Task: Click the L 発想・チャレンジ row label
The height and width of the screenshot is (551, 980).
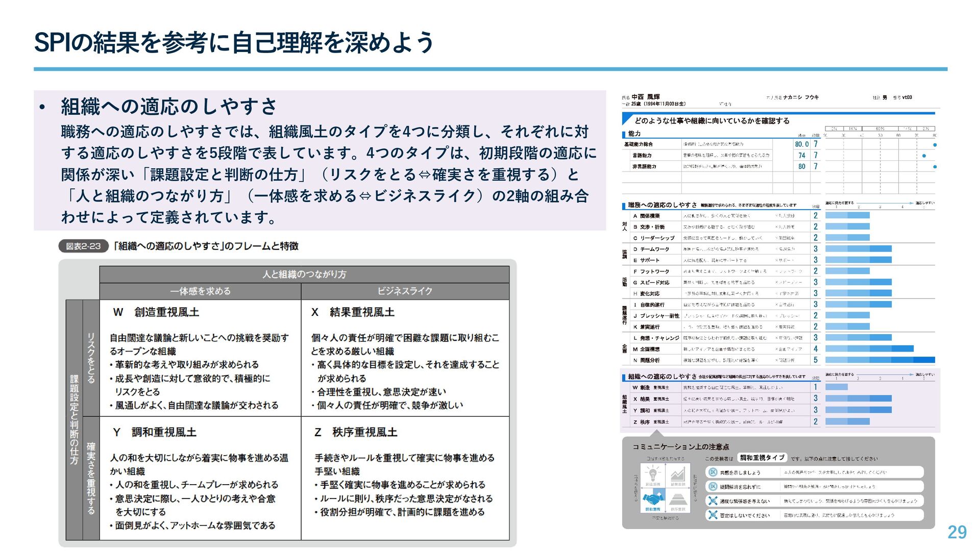Action: click(x=656, y=338)
